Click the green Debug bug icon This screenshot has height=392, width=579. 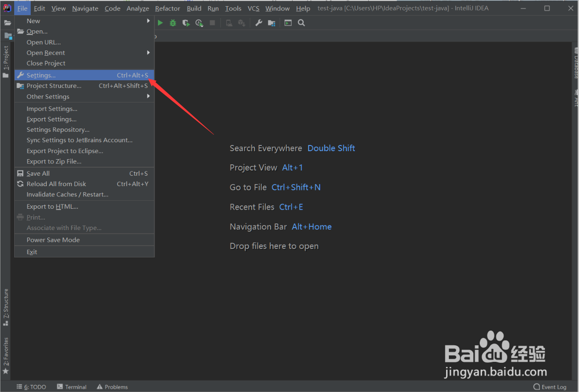(173, 23)
